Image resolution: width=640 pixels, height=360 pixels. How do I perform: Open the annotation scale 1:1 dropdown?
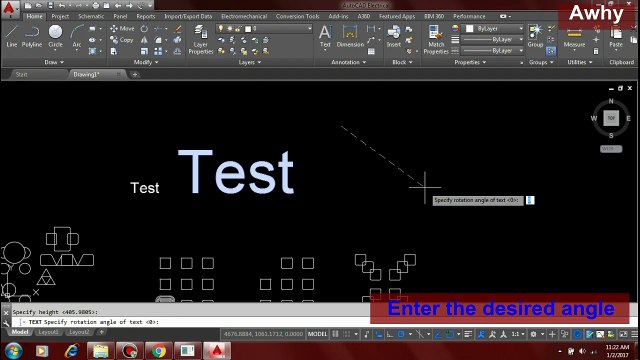[518, 334]
